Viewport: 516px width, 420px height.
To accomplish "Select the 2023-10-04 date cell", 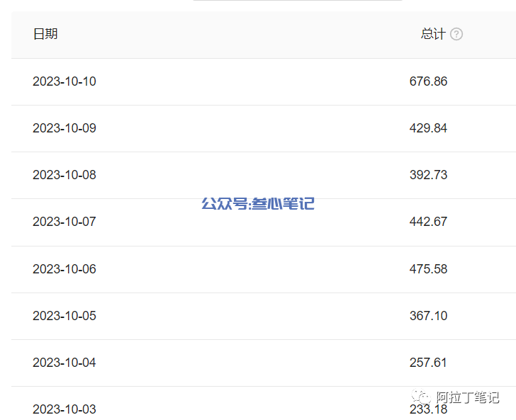I will click(64, 363).
